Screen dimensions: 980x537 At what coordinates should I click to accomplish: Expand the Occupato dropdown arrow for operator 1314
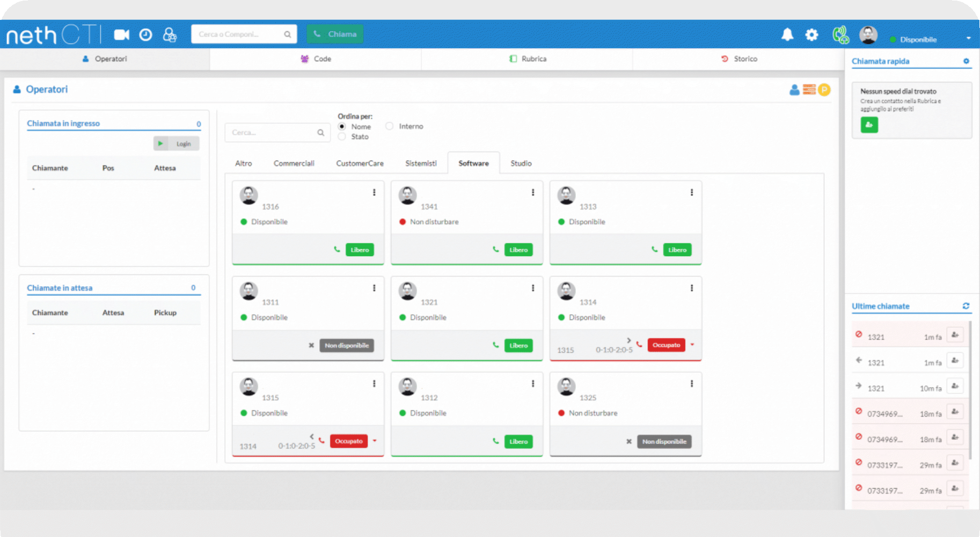pos(692,345)
